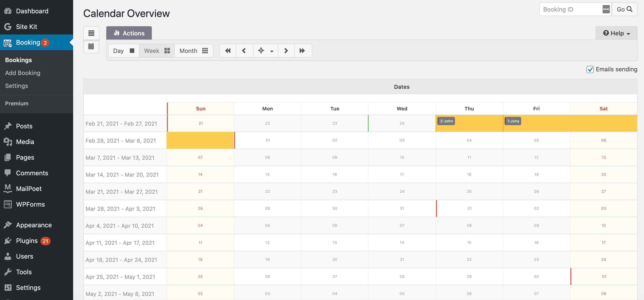Click the Booking ID options icon

pos(606,9)
